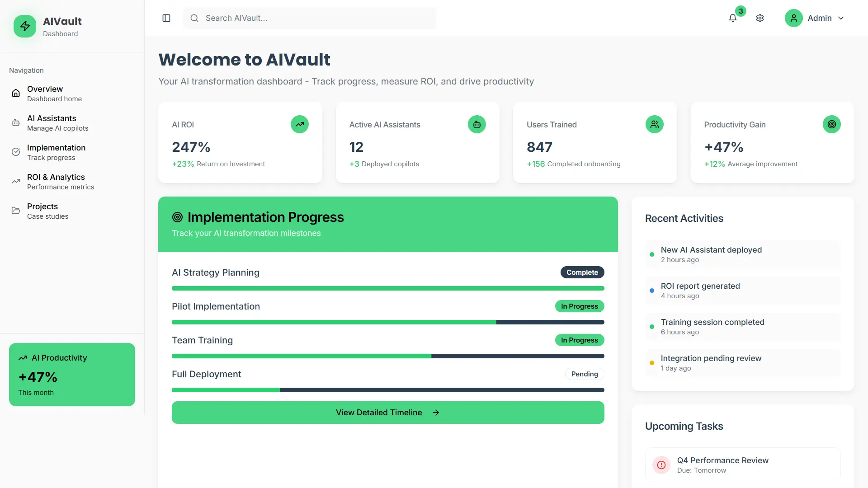Image resolution: width=868 pixels, height=488 pixels.
Task: Click the notification count badge 3
Action: pos(741,11)
